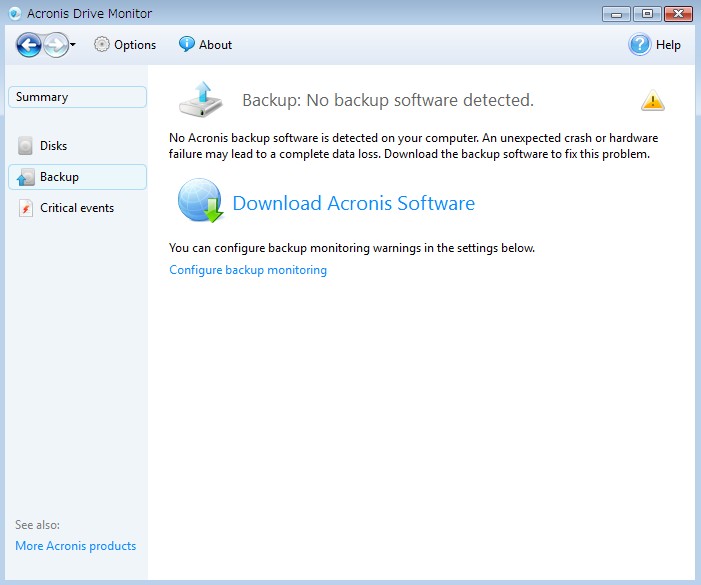Click the backup drive header icon
This screenshot has width=701, height=585.
201,100
